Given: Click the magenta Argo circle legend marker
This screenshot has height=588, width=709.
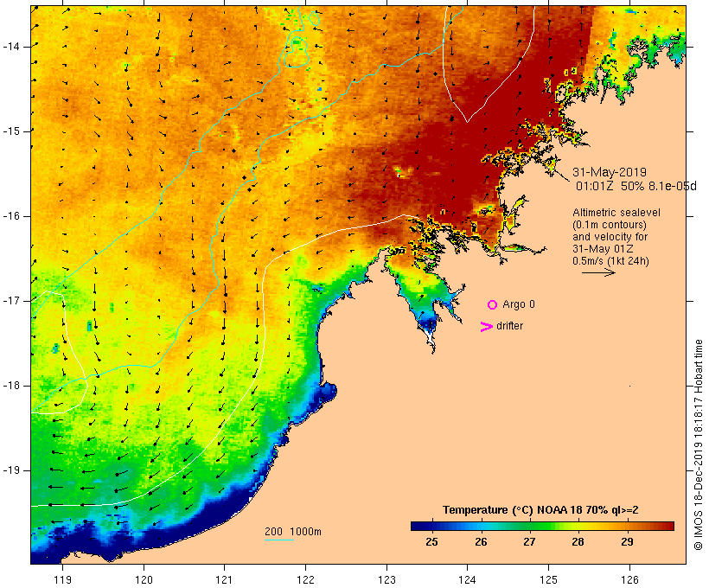Looking at the screenshot, I should 493,305.
